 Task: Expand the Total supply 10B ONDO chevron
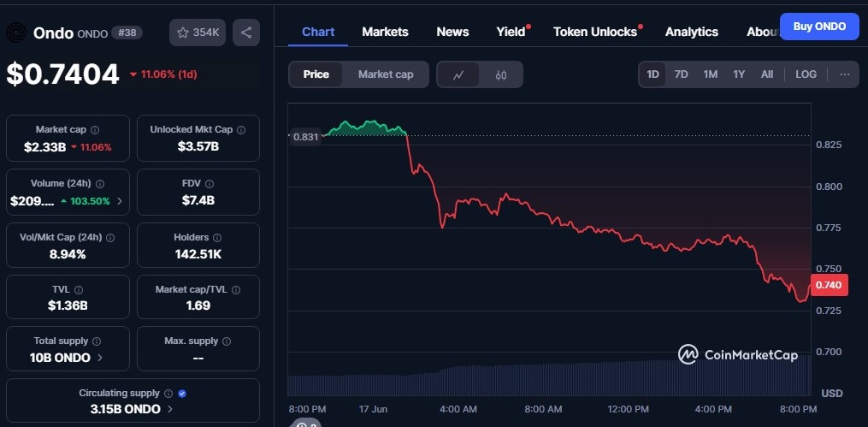100,358
